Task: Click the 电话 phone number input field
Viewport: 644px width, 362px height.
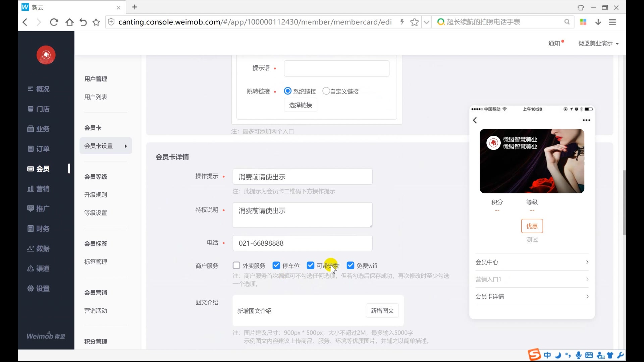Action: pyautogui.click(x=302, y=243)
